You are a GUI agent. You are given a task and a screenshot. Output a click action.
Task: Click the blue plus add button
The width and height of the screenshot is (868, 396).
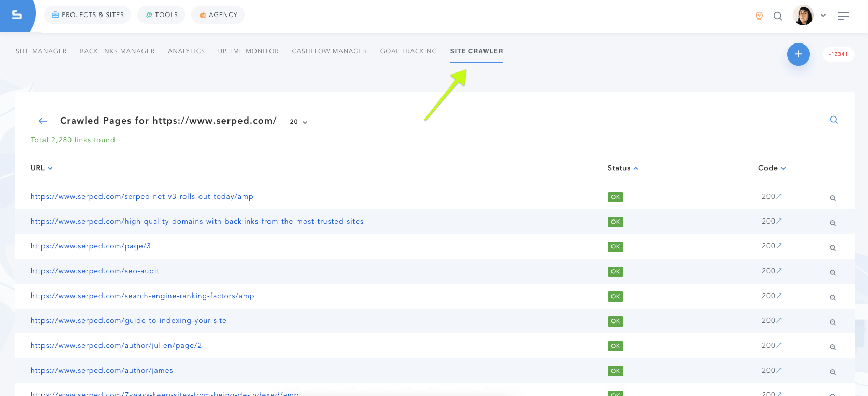pos(799,54)
